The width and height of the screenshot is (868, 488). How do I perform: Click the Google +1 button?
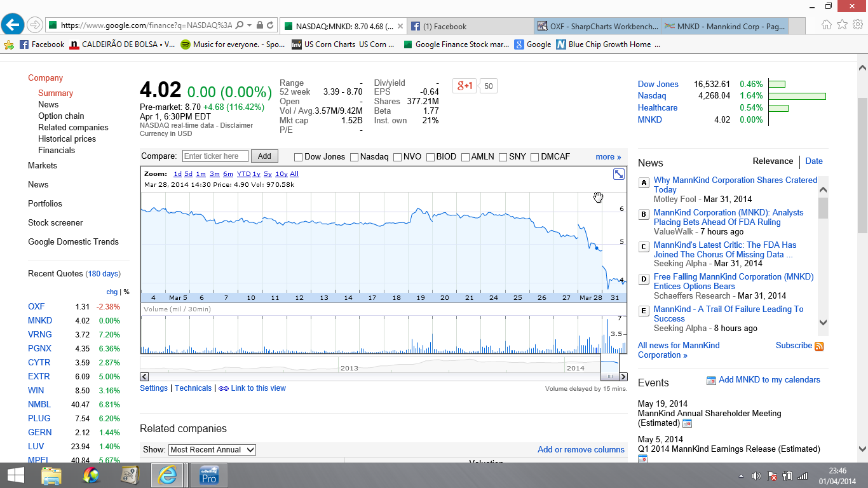465,86
